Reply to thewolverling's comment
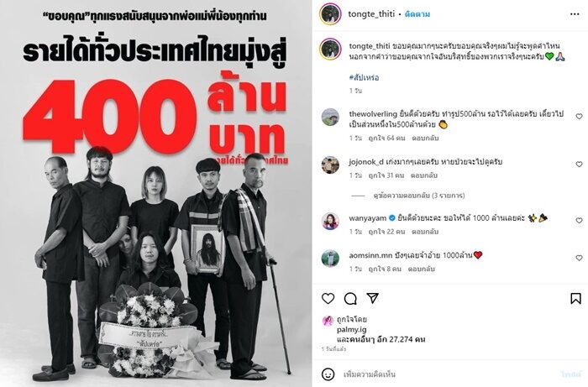This screenshot has height=387, width=588. pos(425,139)
